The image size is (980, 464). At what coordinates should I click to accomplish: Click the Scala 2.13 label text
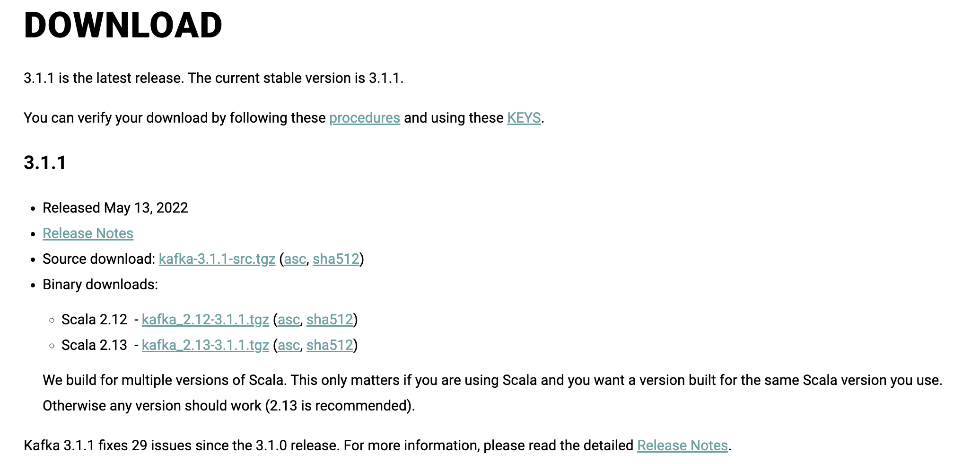click(x=95, y=345)
